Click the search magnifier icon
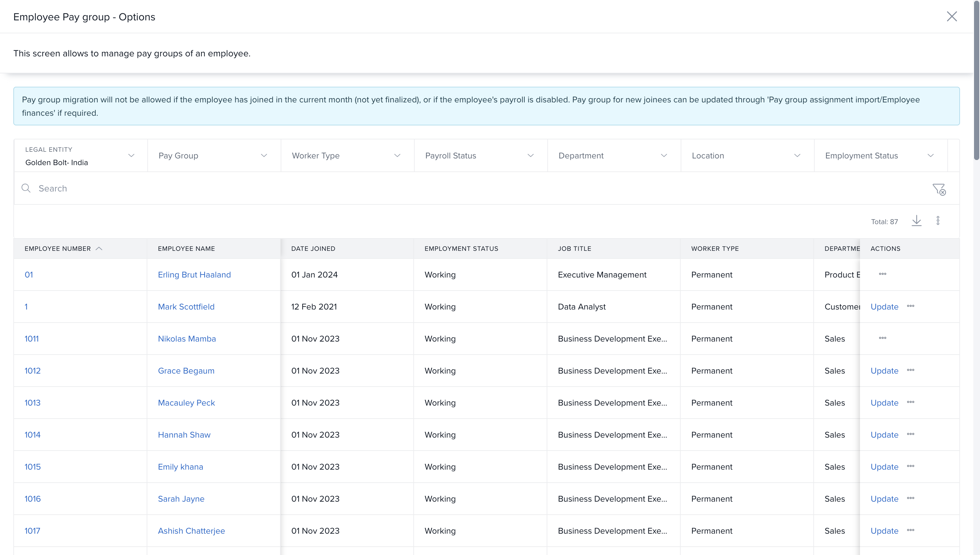The height and width of the screenshot is (555, 980). [x=26, y=188]
